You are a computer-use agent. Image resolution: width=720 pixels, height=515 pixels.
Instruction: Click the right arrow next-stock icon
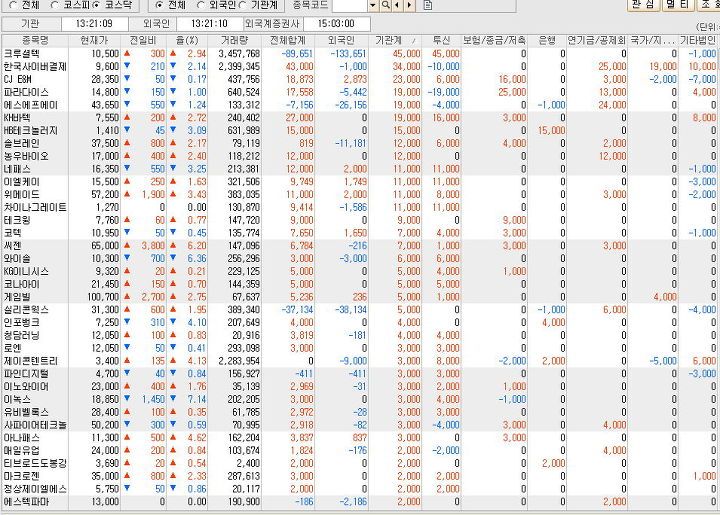[x=409, y=5]
